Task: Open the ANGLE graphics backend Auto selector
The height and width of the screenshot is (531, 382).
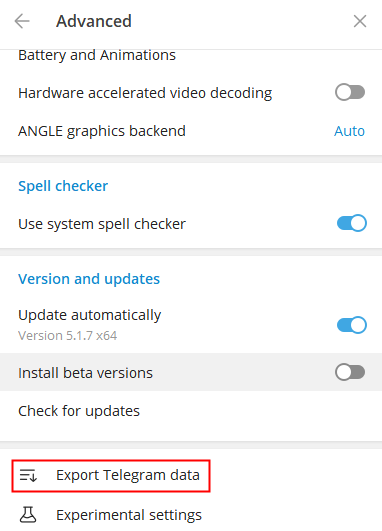Action: [x=349, y=131]
